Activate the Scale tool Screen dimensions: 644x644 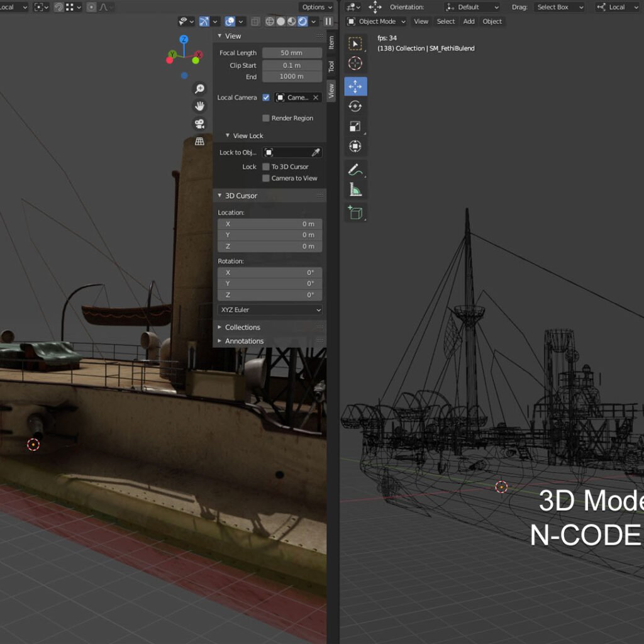(x=355, y=126)
